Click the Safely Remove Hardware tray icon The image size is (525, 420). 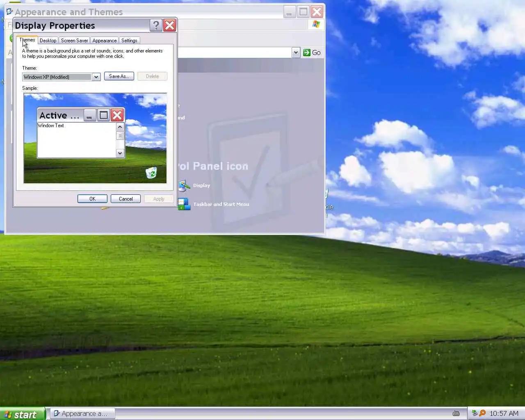[475, 413]
